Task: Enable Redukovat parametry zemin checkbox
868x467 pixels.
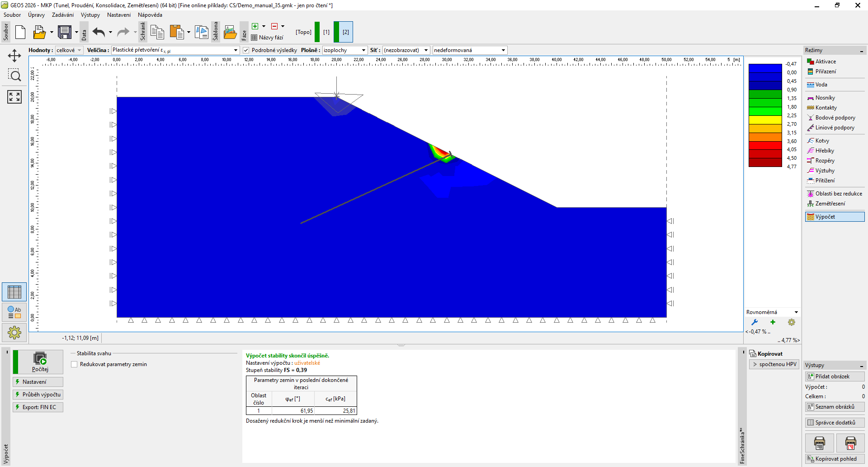Action: [75, 364]
